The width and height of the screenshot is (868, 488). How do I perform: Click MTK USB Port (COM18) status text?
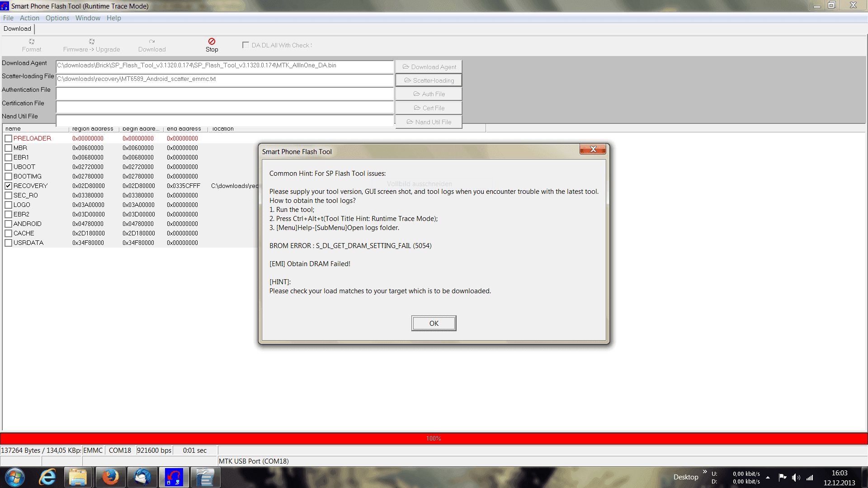pyautogui.click(x=254, y=461)
